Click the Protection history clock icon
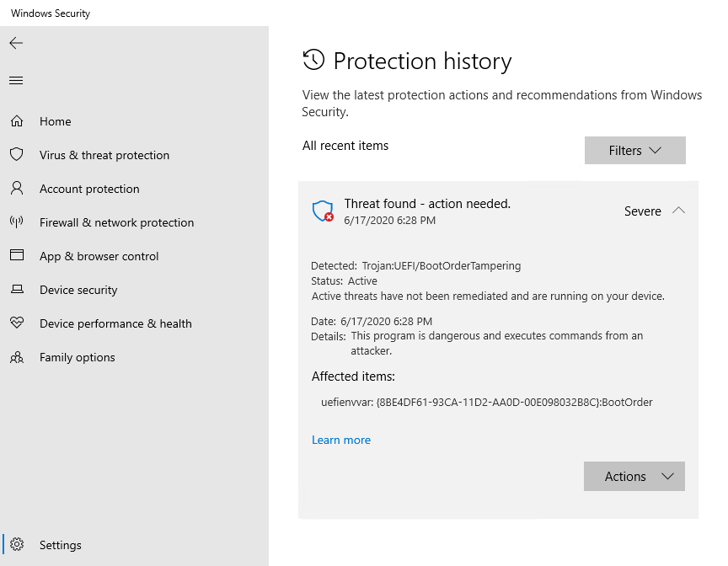The height and width of the screenshot is (566, 728). pos(314,60)
